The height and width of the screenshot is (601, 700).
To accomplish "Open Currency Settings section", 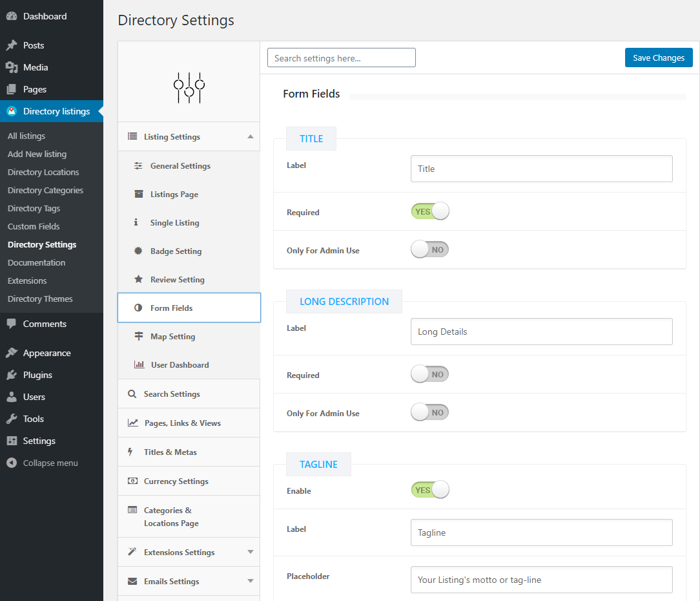I will click(x=189, y=481).
